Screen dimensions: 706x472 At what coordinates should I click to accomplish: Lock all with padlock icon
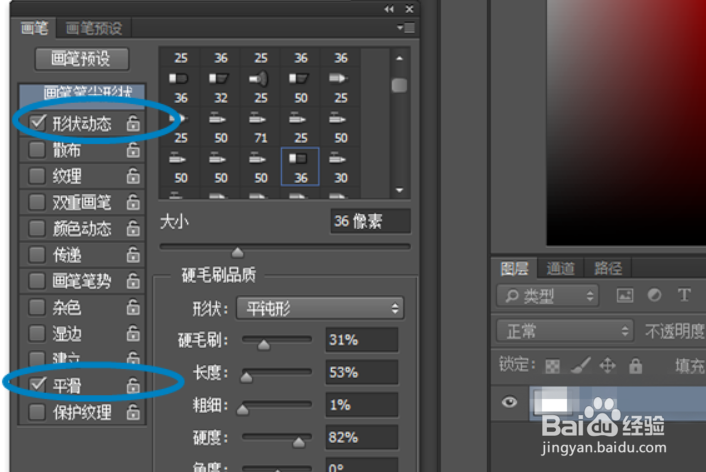point(635,365)
